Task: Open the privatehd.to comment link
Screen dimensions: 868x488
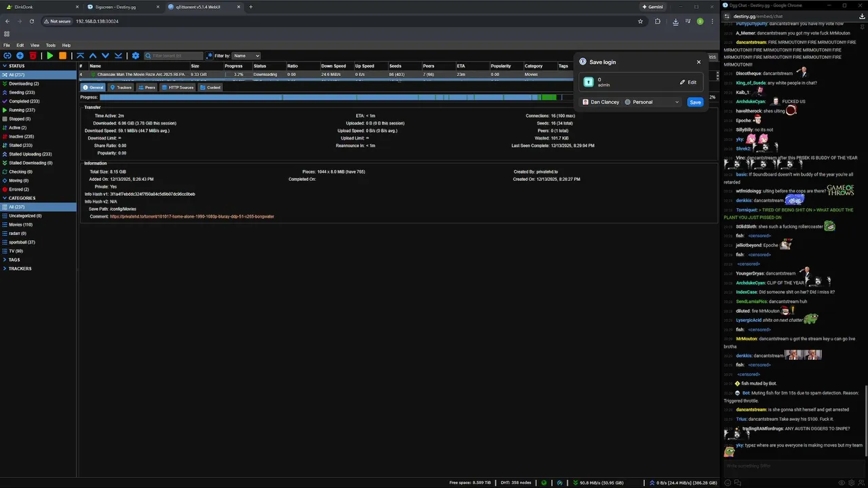Action: 192,216
